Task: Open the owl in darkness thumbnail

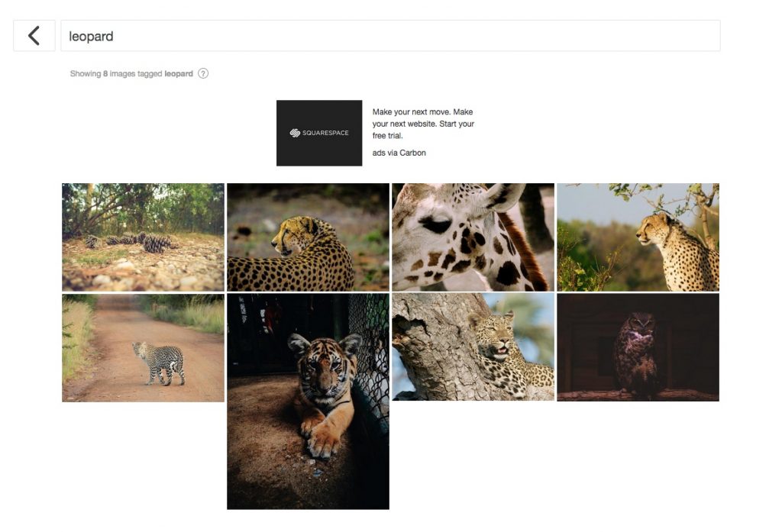Action: pyautogui.click(x=638, y=347)
